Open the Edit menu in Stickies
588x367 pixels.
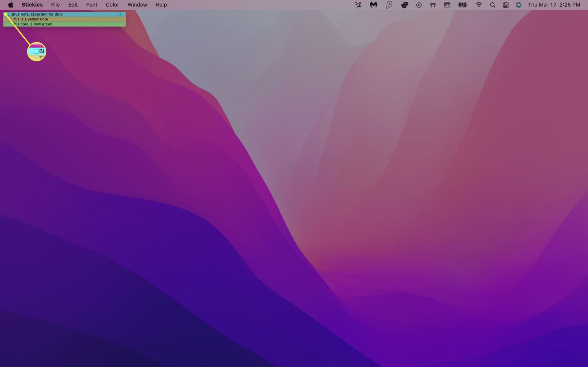click(73, 5)
